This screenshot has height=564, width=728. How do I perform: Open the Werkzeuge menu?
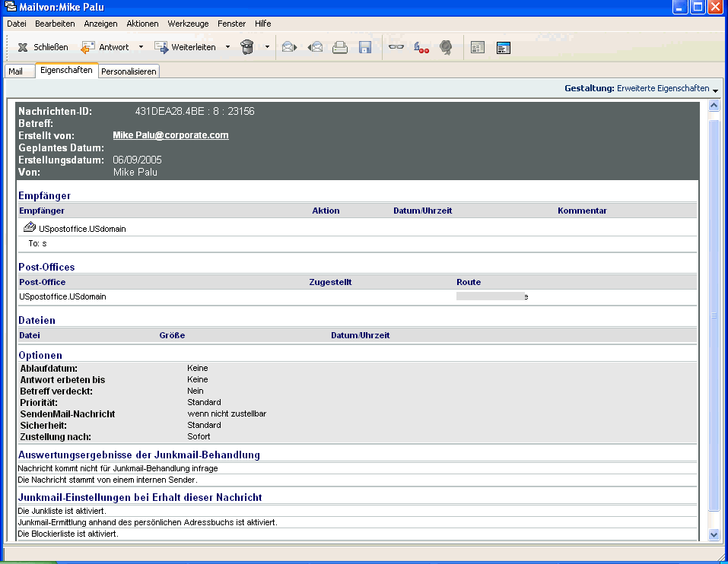188,24
